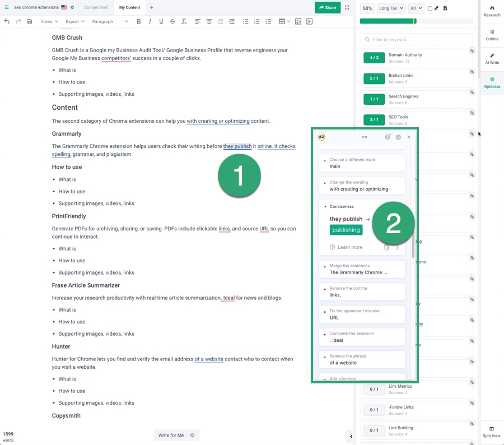Select the My Content tab

tap(129, 7)
